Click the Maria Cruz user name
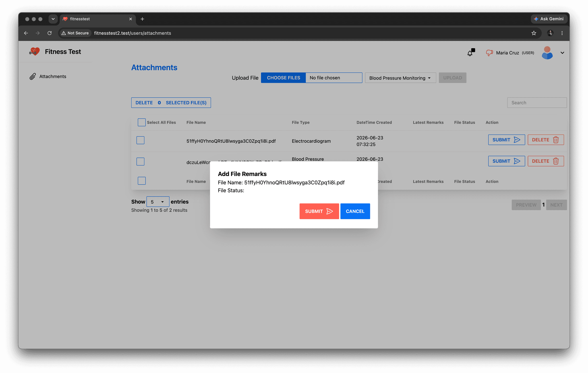This screenshot has width=588, height=373. tap(507, 53)
